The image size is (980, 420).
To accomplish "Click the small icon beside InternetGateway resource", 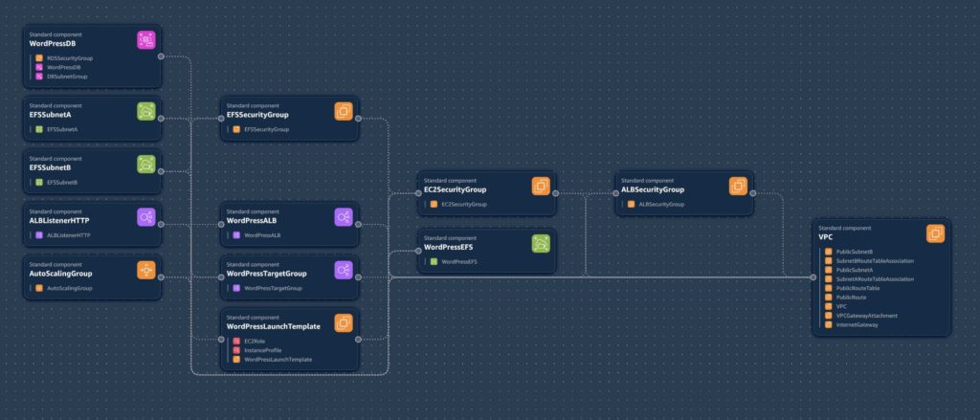I will [828, 325].
